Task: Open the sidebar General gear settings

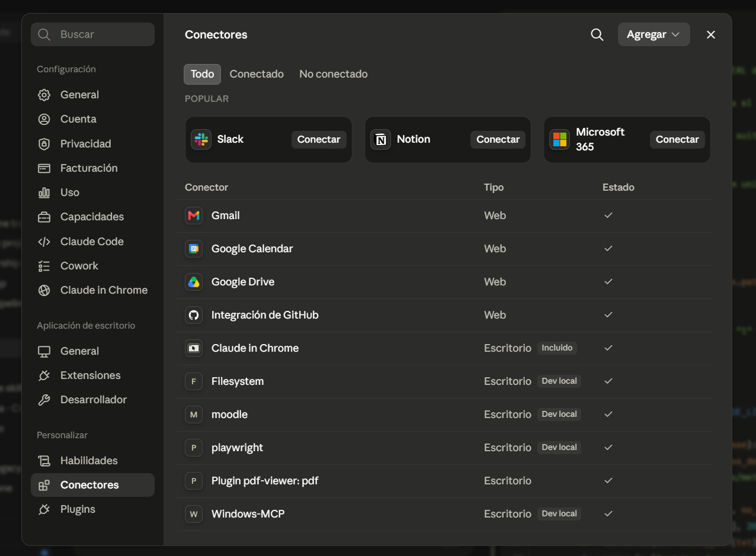Action: tap(92, 95)
